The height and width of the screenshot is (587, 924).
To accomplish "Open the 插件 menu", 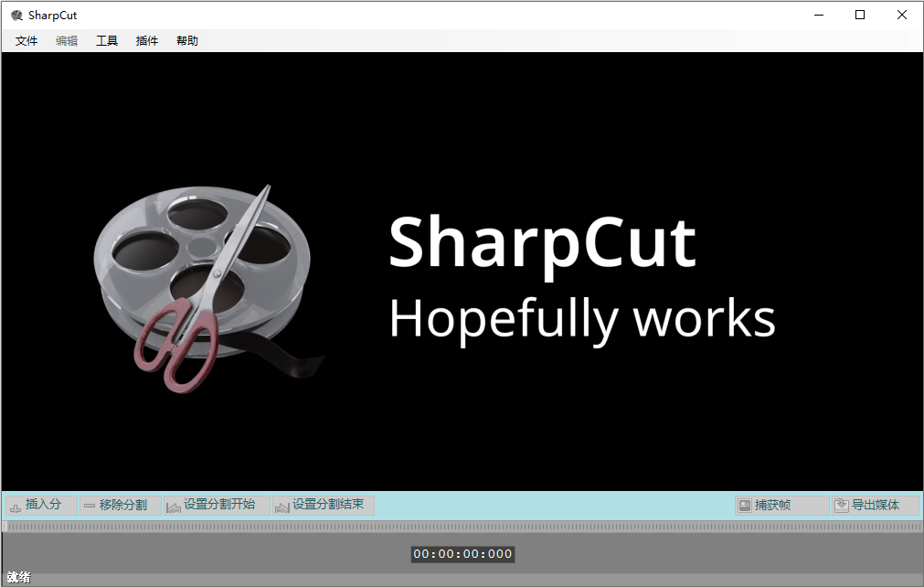I will 146,40.
